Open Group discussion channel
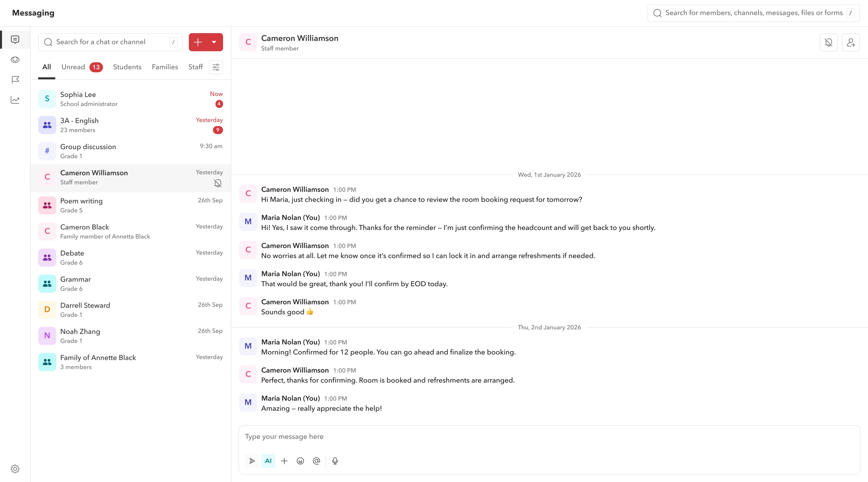Viewport: 868px width, 482px height. pos(131,151)
